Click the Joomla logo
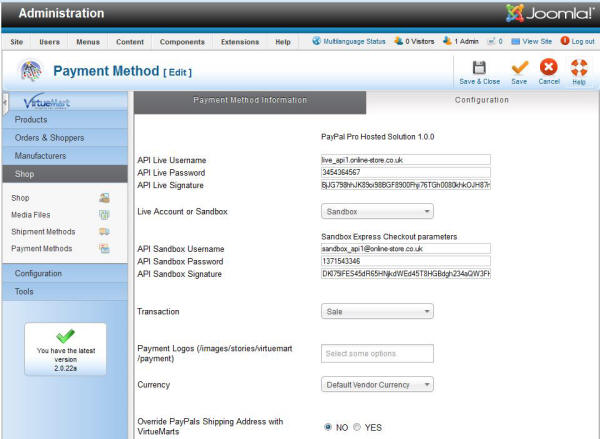 (550, 14)
